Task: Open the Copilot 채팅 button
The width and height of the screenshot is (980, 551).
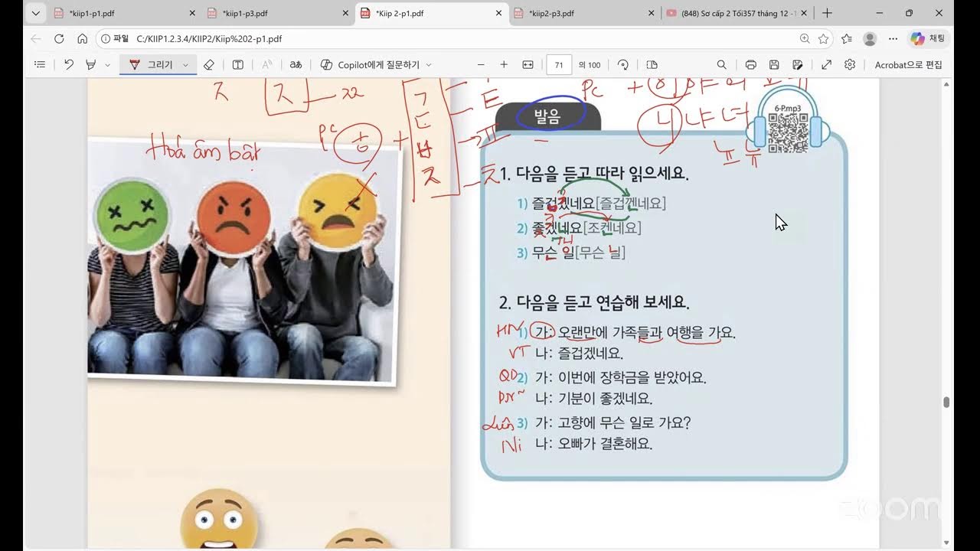Action: (929, 38)
